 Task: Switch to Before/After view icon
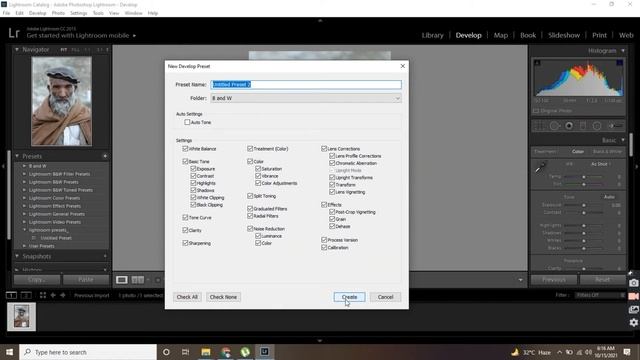138,280
